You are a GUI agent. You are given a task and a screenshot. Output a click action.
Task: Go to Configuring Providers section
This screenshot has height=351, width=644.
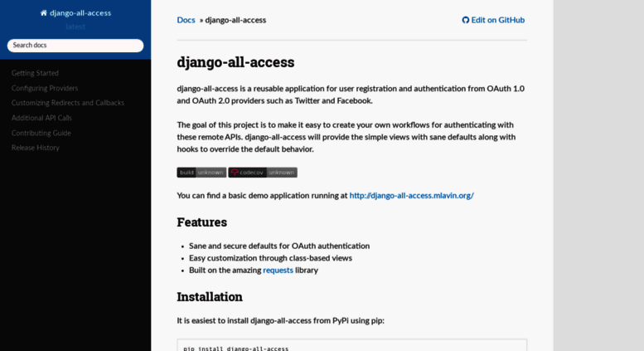click(x=45, y=88)
